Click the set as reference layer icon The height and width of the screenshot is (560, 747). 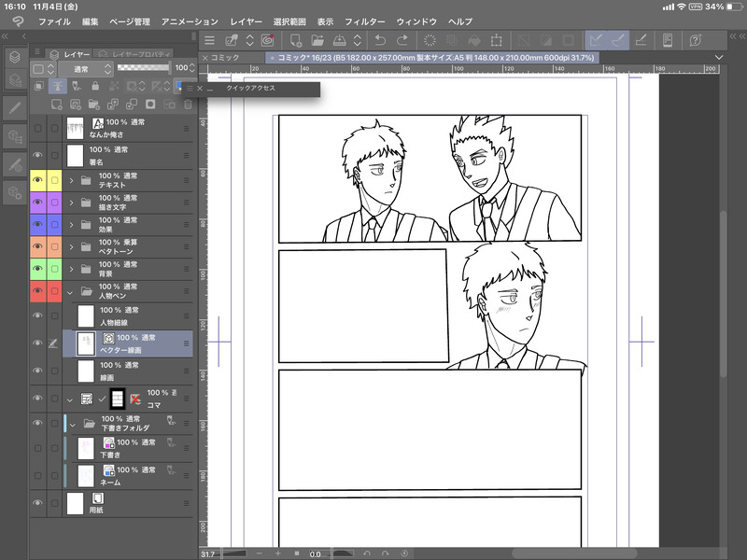57,86
